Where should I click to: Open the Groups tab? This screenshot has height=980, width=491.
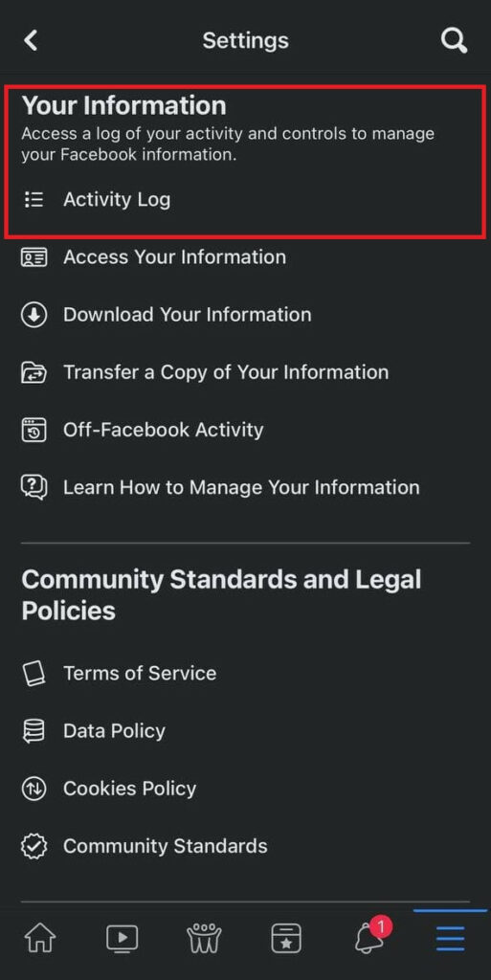tap(204, 938)
